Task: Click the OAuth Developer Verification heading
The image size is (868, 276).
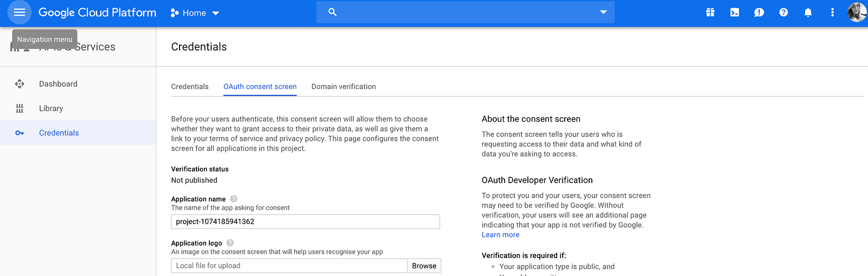Action: tap(537, 180)
